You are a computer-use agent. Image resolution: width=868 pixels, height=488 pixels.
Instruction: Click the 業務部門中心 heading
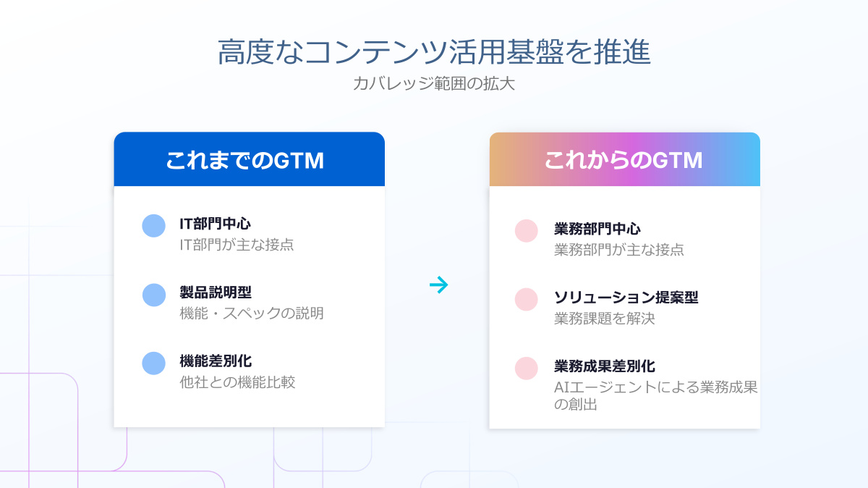pos(597,229)
